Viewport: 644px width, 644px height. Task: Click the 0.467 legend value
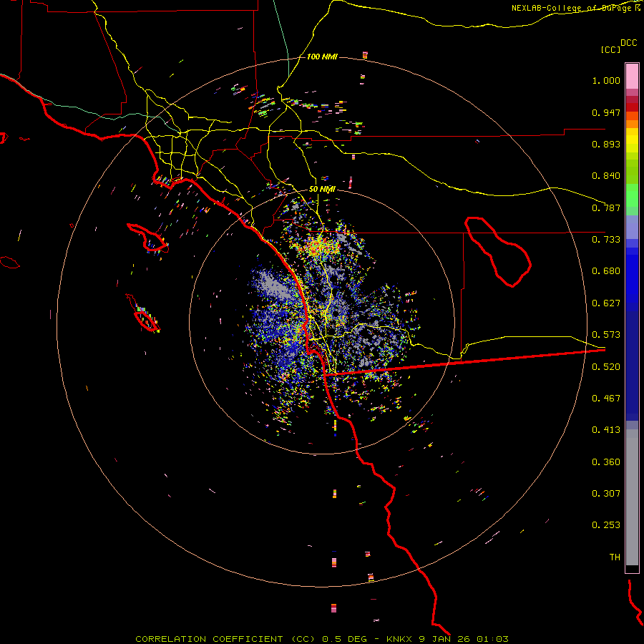click(x=606, y=399)
